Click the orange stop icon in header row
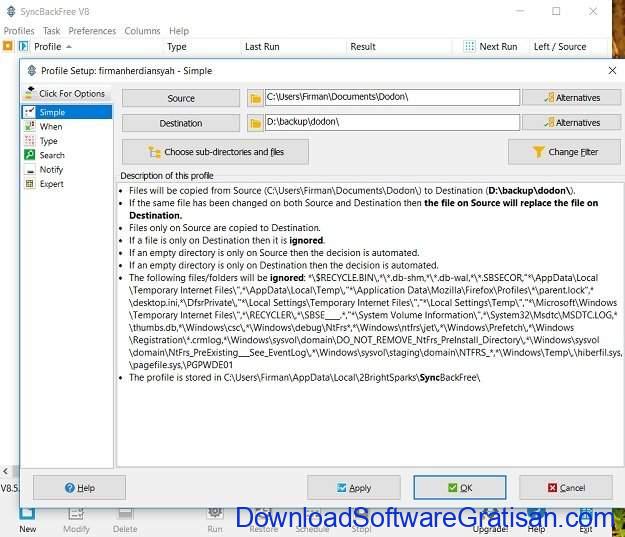625x537 pixels. point(7,46)
